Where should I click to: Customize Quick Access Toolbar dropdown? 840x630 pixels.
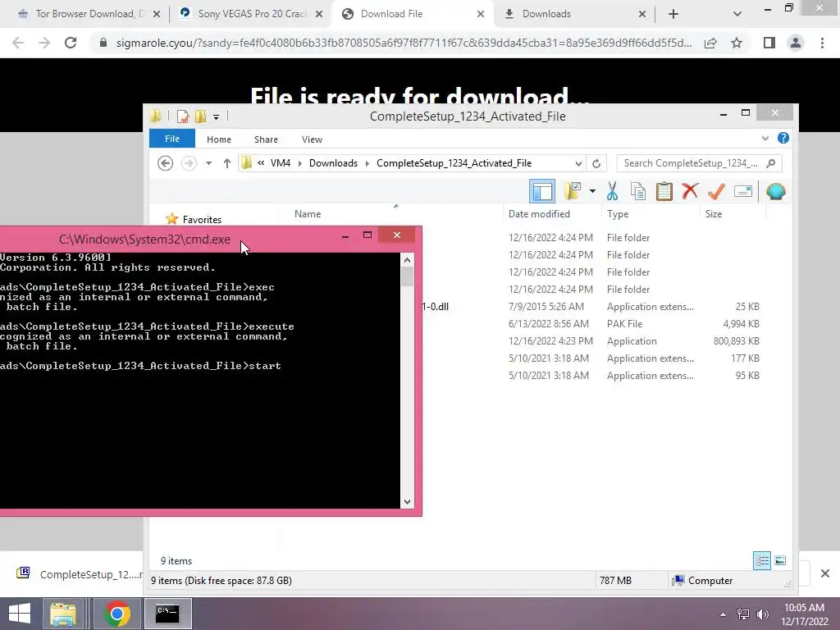(x=216, y=116)
